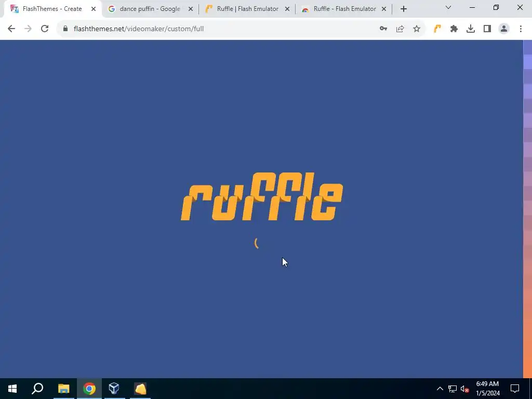Open the Chrome three-dot menu
The width and height of the screenshot is (532, 399).
(x=521, y=29)
